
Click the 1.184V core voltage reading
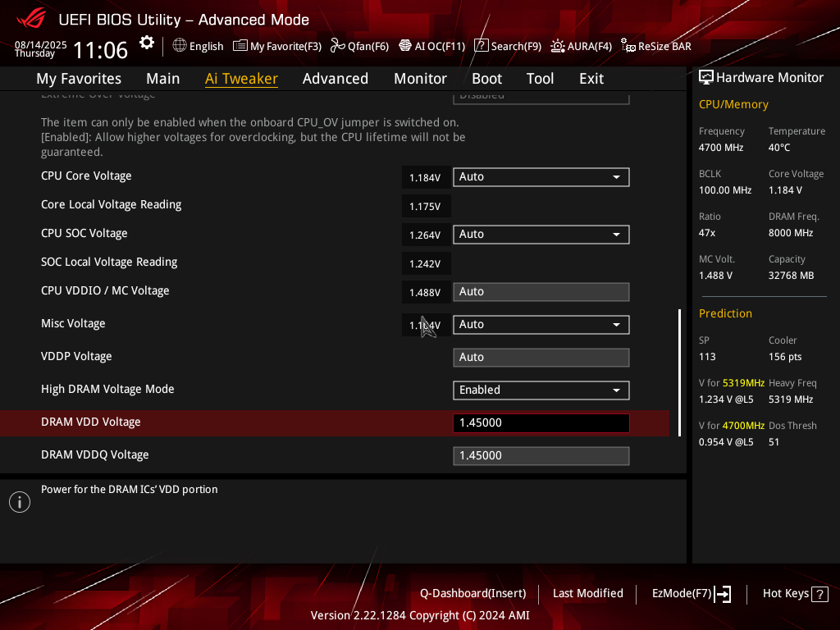pos(426,177)
